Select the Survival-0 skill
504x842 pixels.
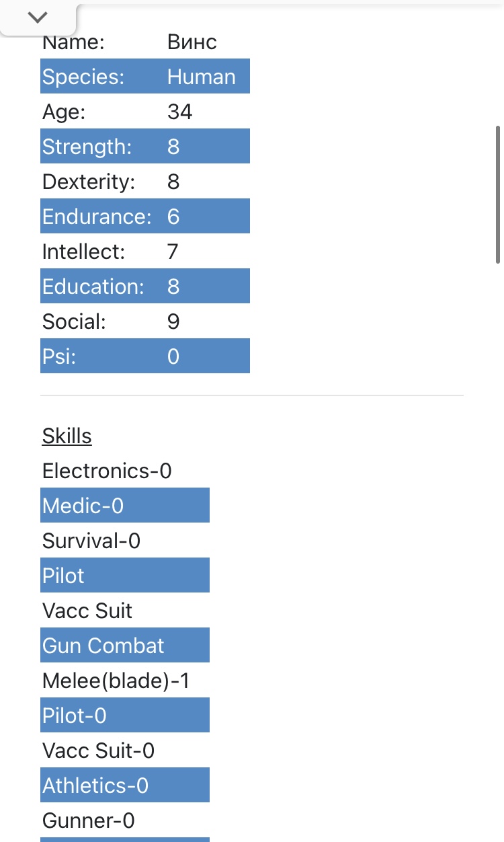(x=91, y=541)
